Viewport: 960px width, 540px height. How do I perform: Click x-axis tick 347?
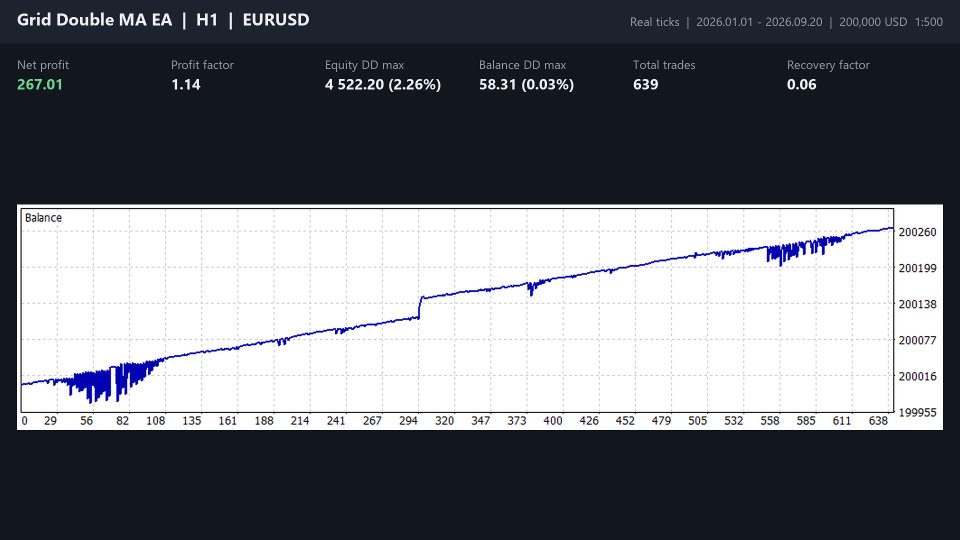481,421
